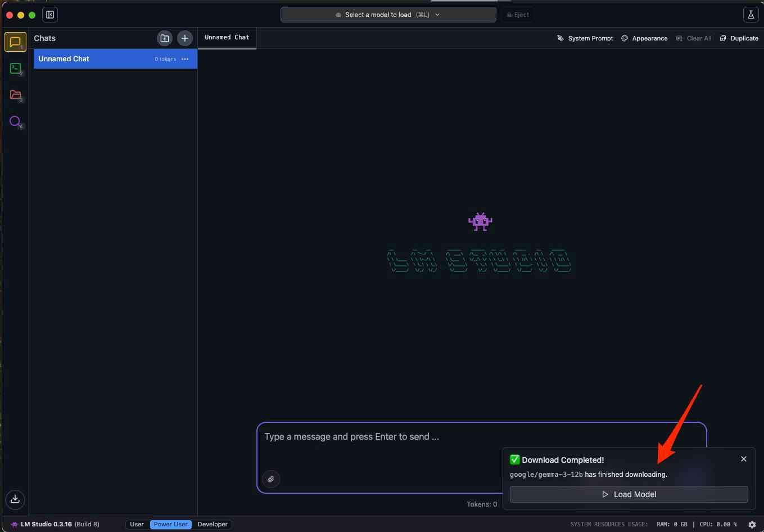The height and width of the screenshot is (532, 764).
Task: Open the Appearance options
Action: (644, 38)
